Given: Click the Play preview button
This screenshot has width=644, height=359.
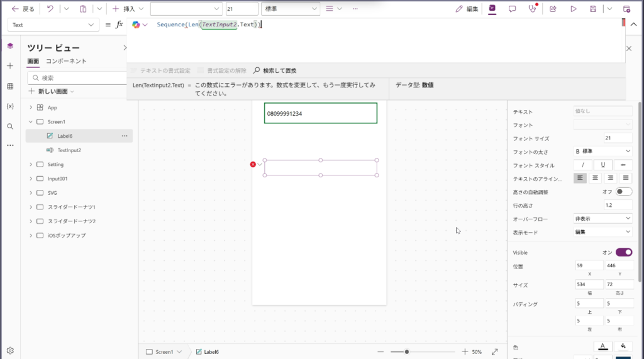Looking at the screenshot, I should point(573,9).
